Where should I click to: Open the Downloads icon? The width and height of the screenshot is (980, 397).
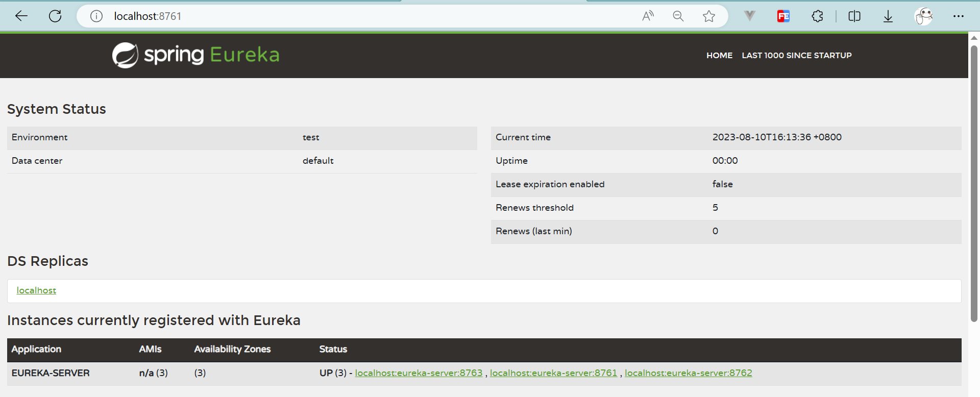[888, 16]
